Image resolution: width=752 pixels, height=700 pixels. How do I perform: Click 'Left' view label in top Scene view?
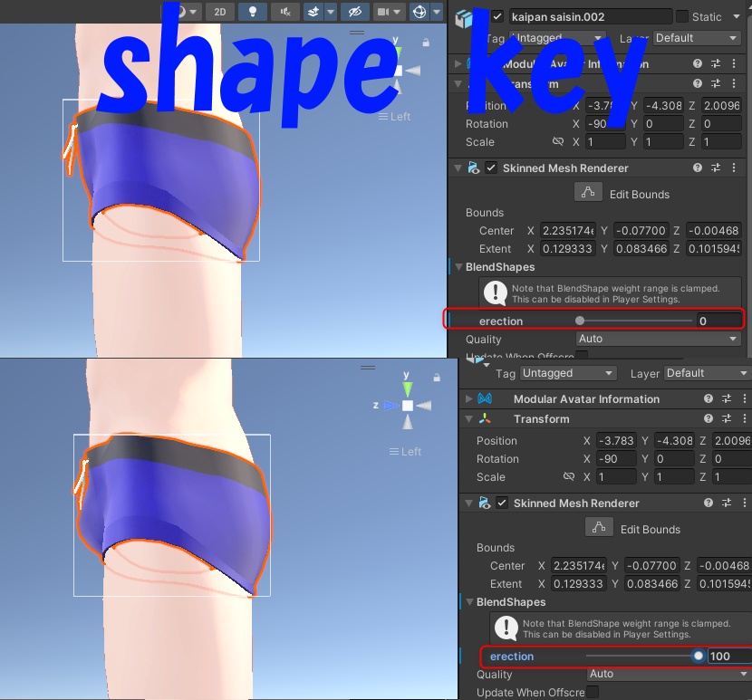[394, 117]
